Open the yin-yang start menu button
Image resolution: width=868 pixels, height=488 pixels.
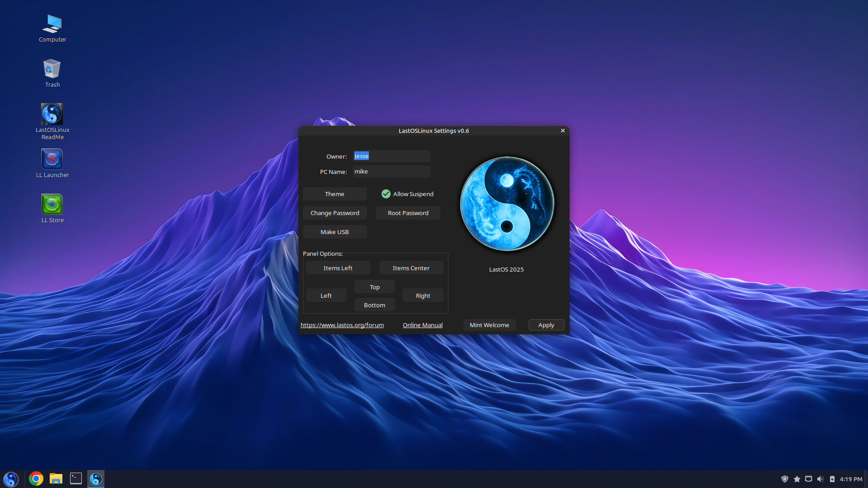(x=11, y=479)
